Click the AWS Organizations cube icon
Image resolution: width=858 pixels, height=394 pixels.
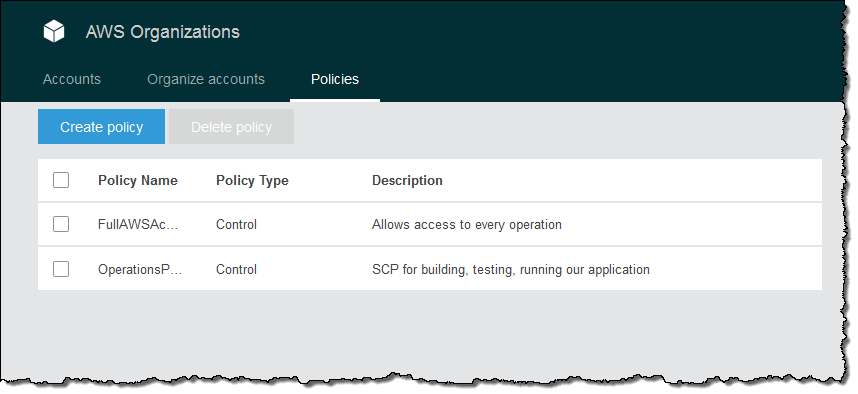tap(54, 31)
